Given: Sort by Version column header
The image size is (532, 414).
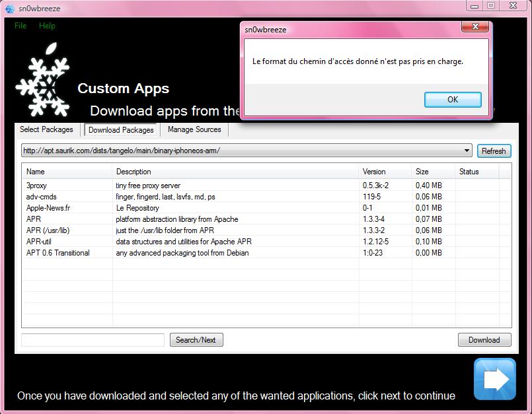Looking at the screenshot, I should tap(385, 172).
